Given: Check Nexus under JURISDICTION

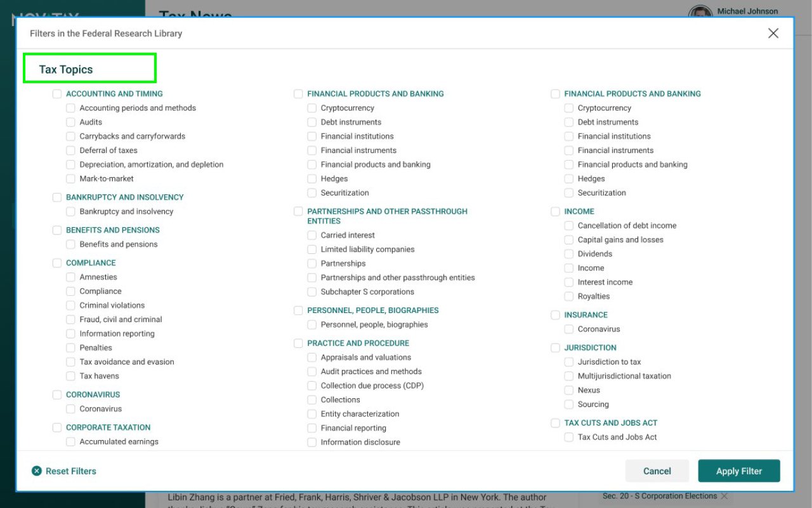Looking at the screenshot, I should point(568,390).
